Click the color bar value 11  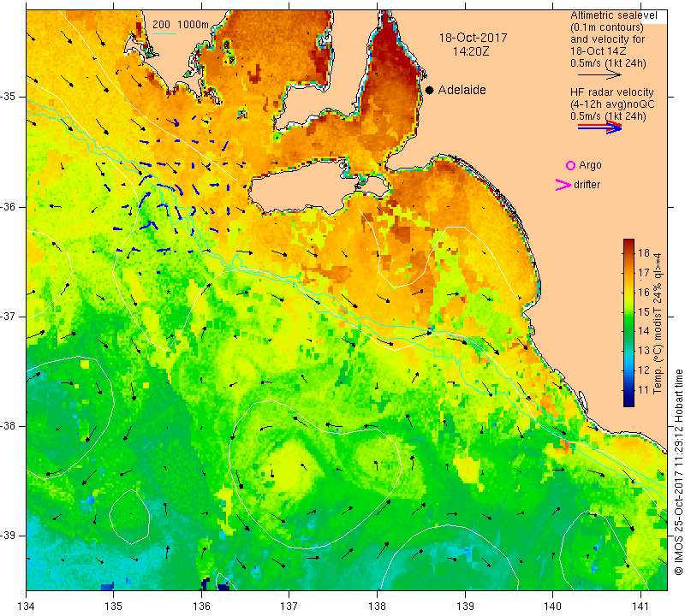coord(644,390)
